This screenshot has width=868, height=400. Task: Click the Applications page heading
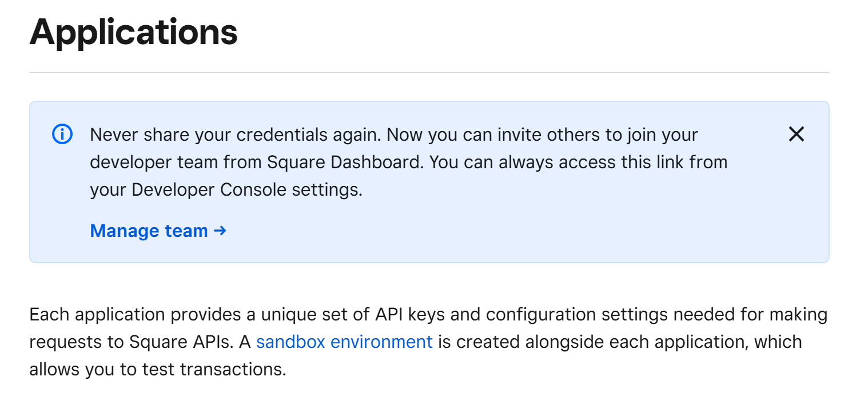click(x=134, y=32)
